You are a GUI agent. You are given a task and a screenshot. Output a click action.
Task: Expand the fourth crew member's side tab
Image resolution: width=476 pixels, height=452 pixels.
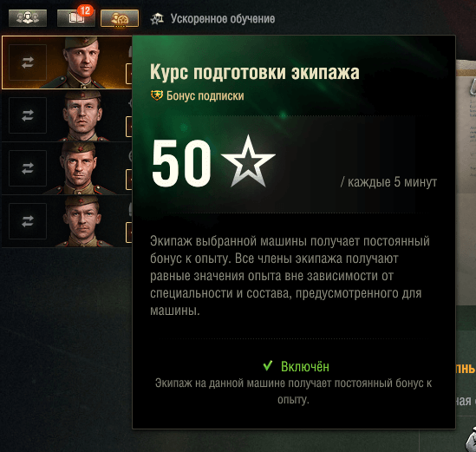tap(129, 233)
